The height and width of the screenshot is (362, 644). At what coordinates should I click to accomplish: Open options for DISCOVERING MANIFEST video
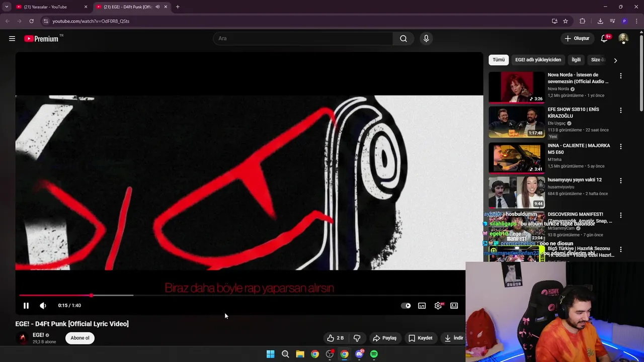click(x=621, y=215)
